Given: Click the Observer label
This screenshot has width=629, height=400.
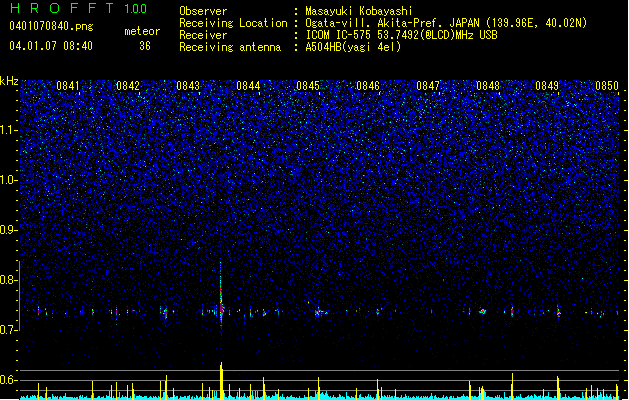Looking at the screenshot, I should tap(203, 11).
